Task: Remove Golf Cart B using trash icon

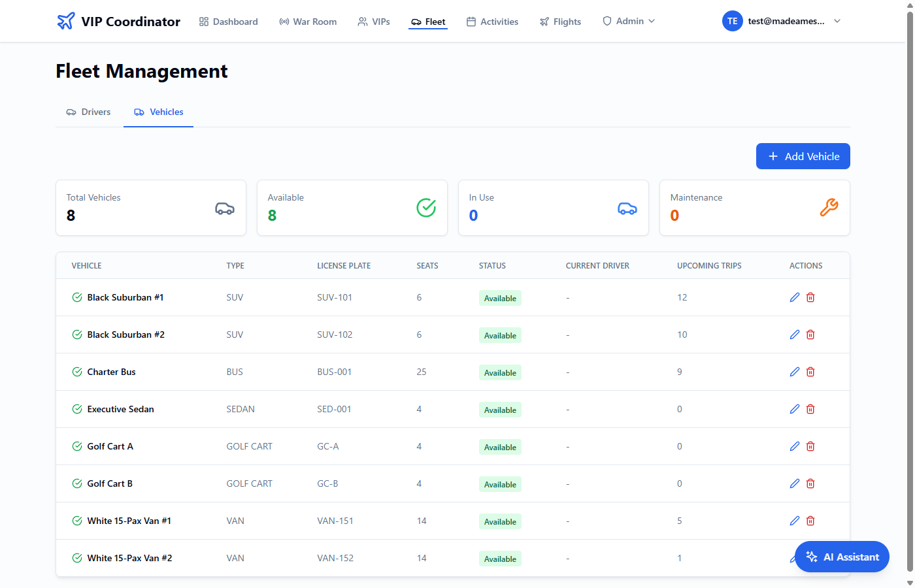Action: [810, 483]
